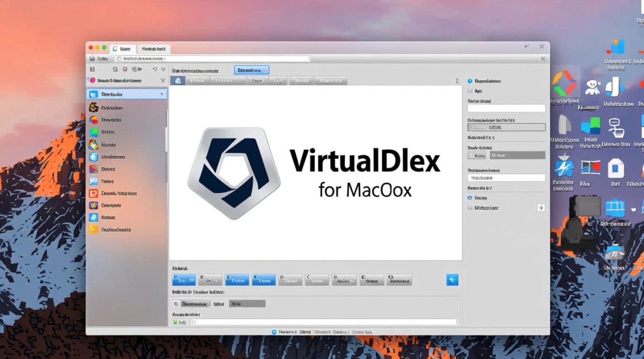Click the colorful pinwheel sidebar icon
This screenshot has height=359, width=644.
(x=94, y=120)
